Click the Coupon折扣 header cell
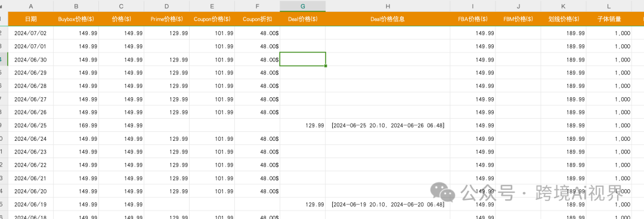The width and height of the screenshot is (644, 219). pyautogui.click(x=257, y=19)
